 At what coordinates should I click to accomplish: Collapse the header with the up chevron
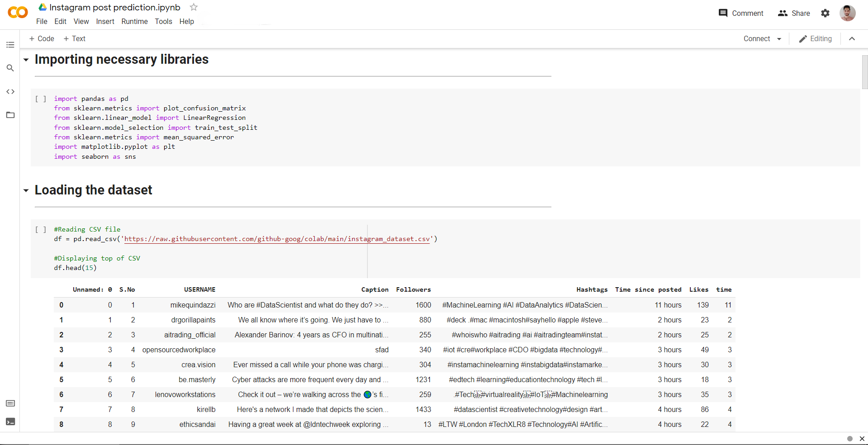(852, 39)
